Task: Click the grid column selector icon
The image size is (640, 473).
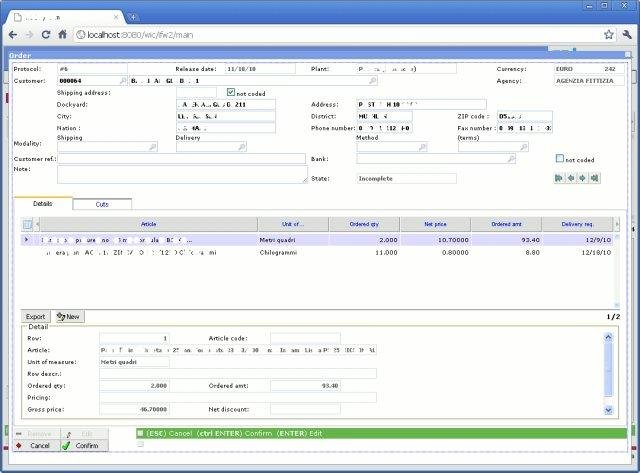Action: [27, 224]
